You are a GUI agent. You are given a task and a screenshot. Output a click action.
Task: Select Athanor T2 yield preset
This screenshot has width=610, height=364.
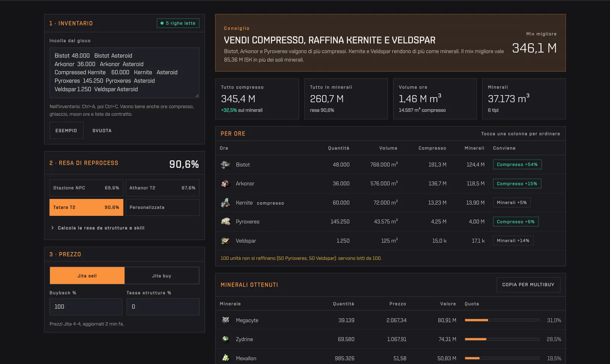tap(162, 188)
